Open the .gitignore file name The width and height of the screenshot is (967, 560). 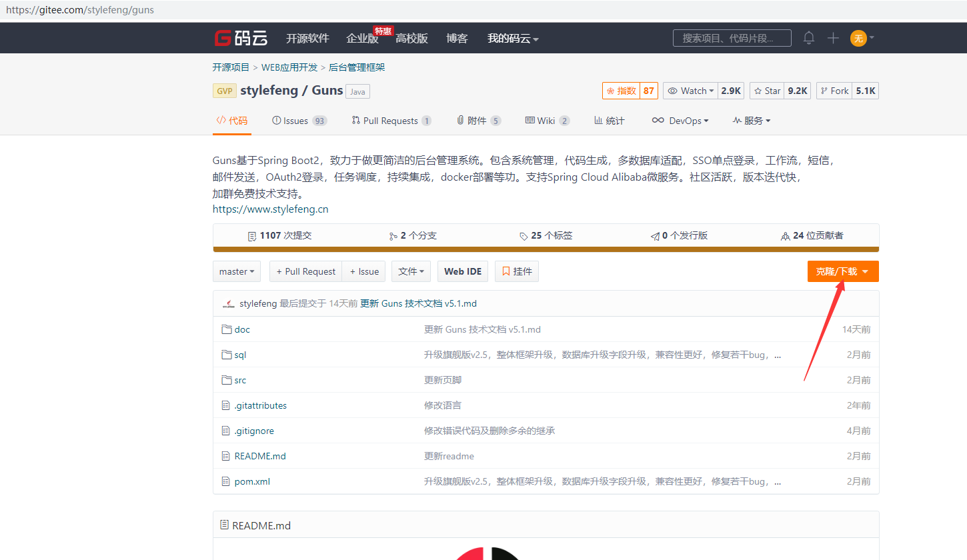254,431
